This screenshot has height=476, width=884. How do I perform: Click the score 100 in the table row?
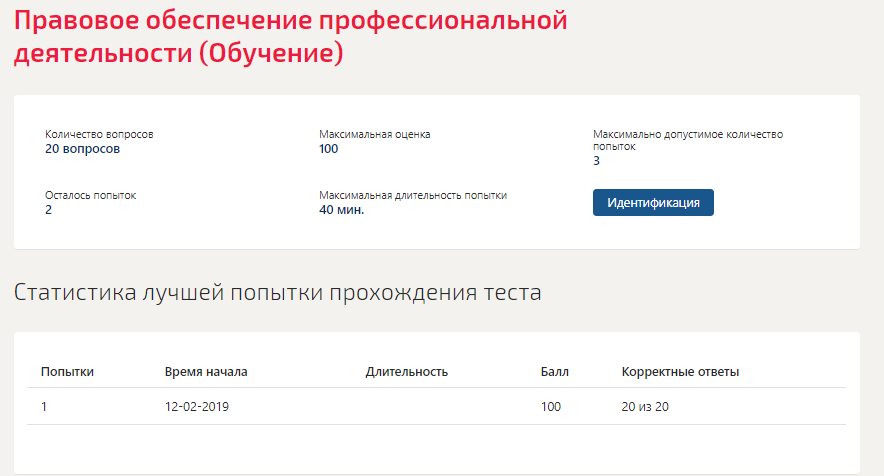tap(551, 407)
